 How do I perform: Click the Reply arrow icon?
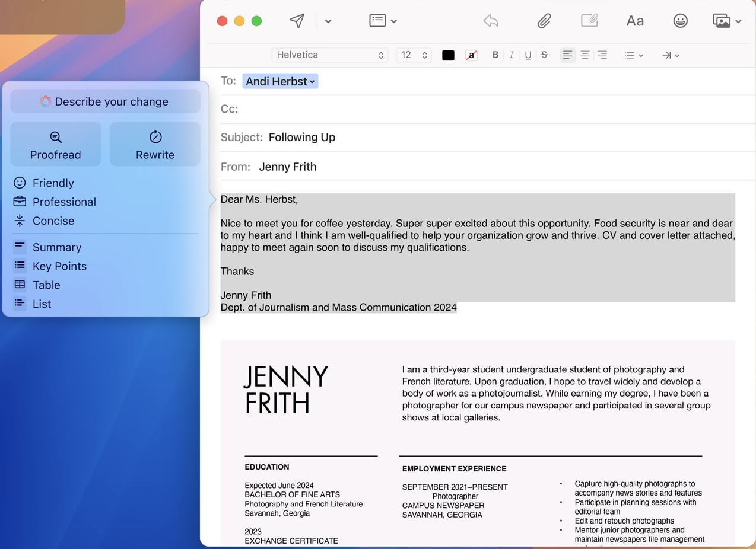491,21
